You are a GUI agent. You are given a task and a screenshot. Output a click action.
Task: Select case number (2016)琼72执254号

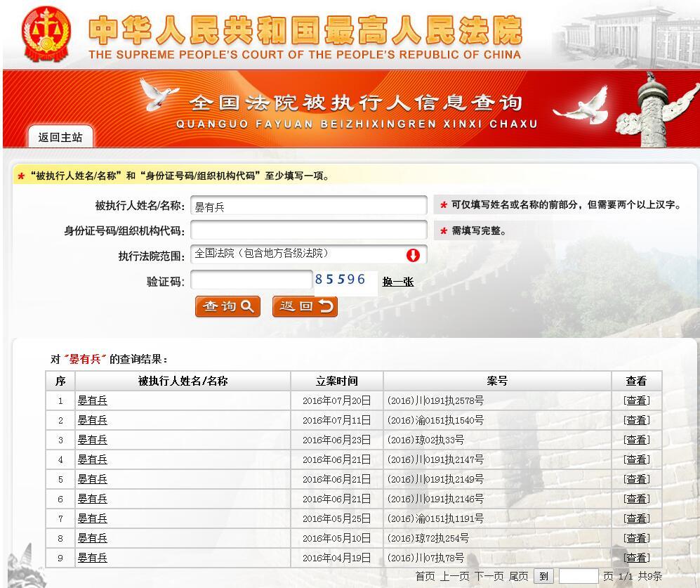coord(428,538)
